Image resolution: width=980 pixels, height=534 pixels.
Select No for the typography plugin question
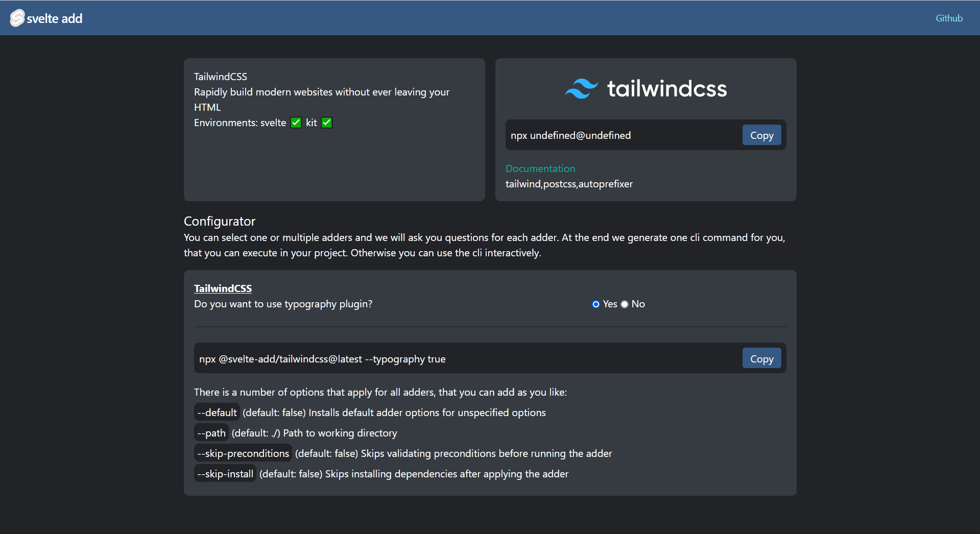(x=624, y=304)
